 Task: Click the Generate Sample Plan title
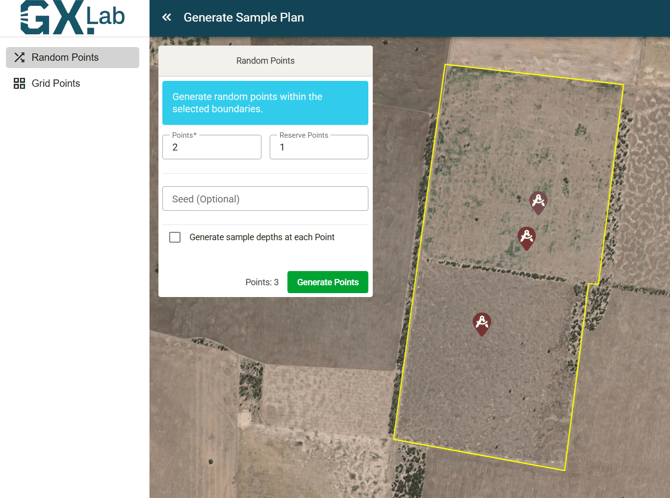coord(244,17)
